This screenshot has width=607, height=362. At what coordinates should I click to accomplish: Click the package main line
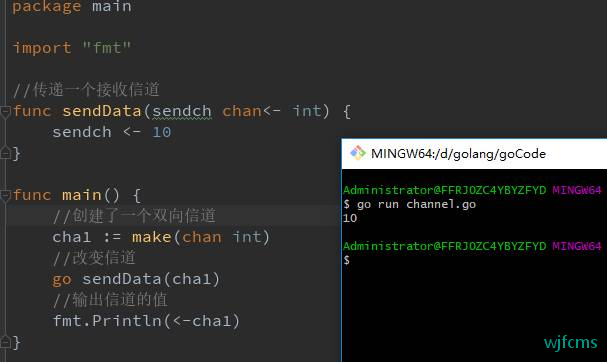tap(72, 7)
